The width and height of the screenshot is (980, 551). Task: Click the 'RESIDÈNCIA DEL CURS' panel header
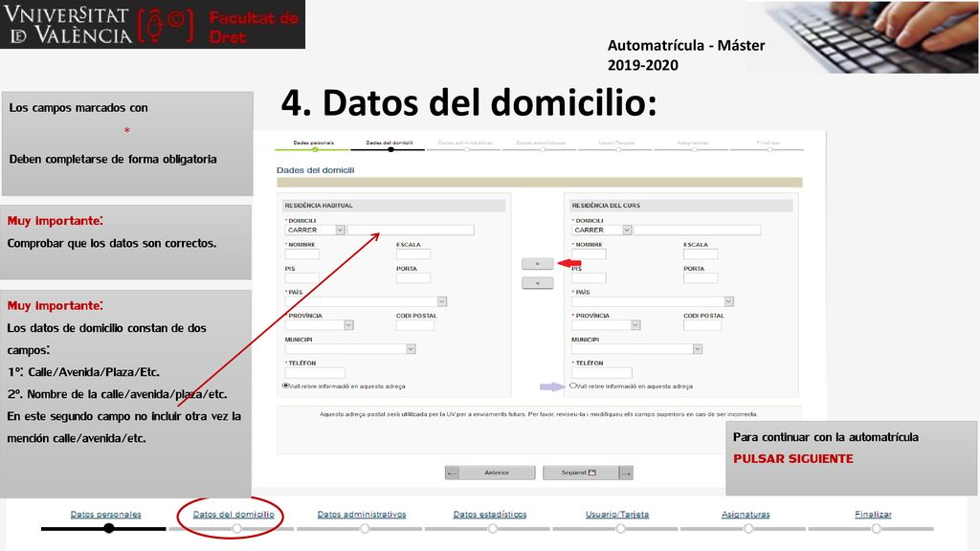point(681,205)
